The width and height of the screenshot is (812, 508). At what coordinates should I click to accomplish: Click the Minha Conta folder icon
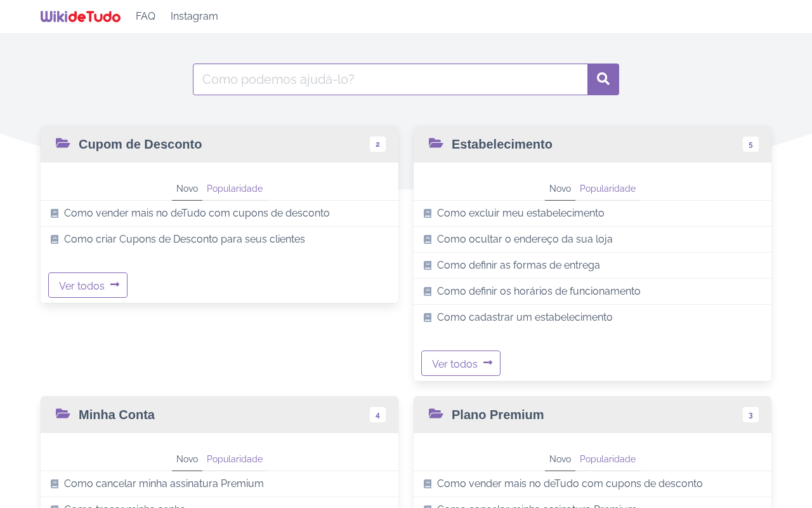coord(63,414)
